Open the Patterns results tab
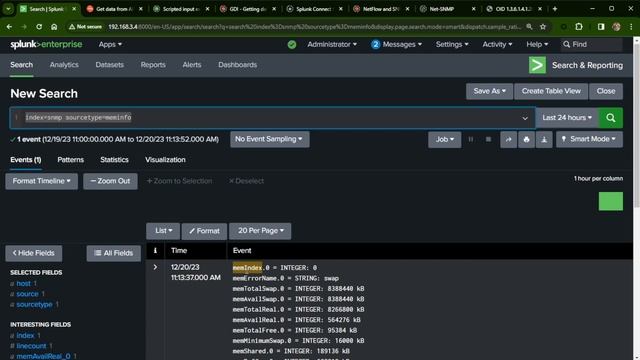640x360 pixels. (71, 160)
